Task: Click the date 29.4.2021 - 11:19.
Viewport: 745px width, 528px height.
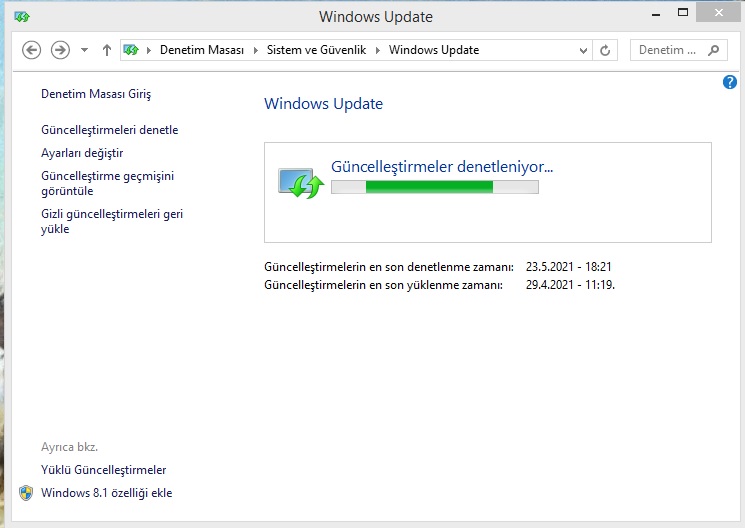Action: click(570, 285)
